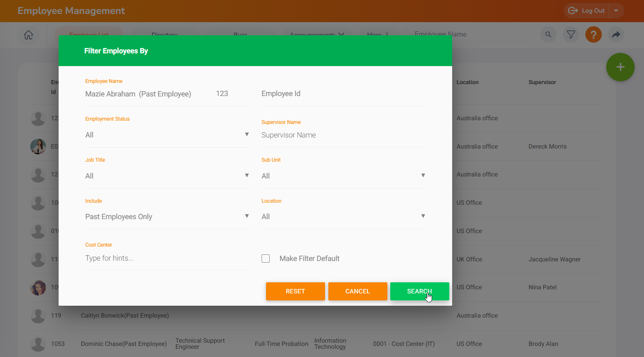The image size is (644, 357).
Task: Click the share arrow icon
Action: (616, 34)
